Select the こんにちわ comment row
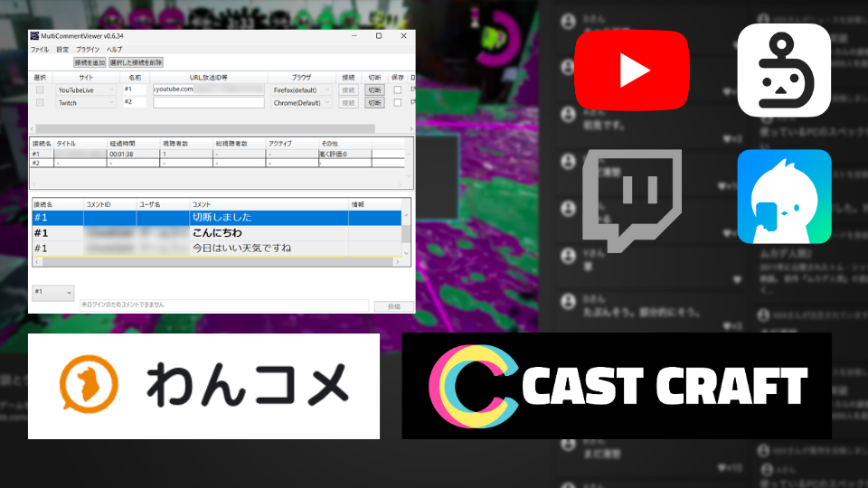Viewport: 868px width, 488px height. coord(216,233)
